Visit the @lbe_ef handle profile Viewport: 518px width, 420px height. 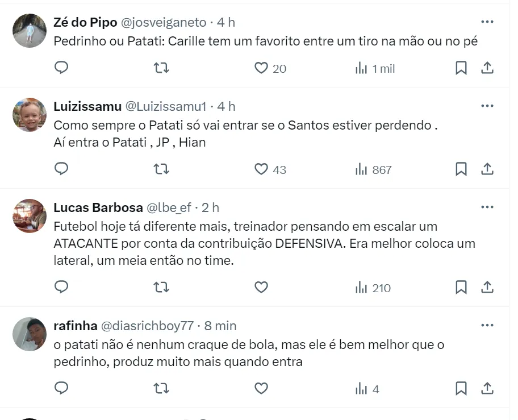(x=169, y=207)
